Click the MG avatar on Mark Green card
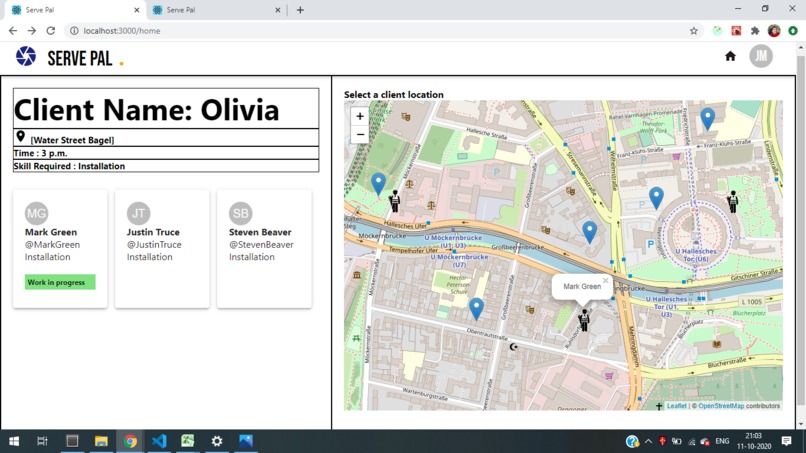Image resolution: width=806 pixels, height=453 pixels. click(x=36, y=213)
